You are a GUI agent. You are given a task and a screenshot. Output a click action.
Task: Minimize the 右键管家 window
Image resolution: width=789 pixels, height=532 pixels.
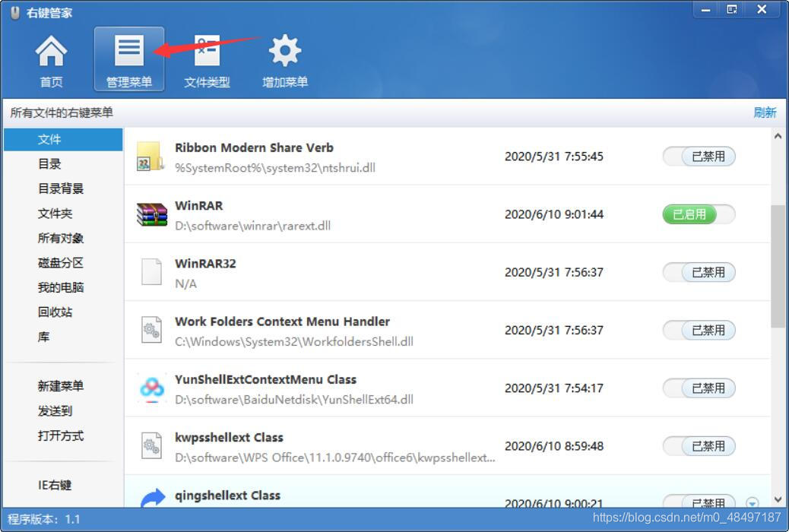tap(706, 10)
